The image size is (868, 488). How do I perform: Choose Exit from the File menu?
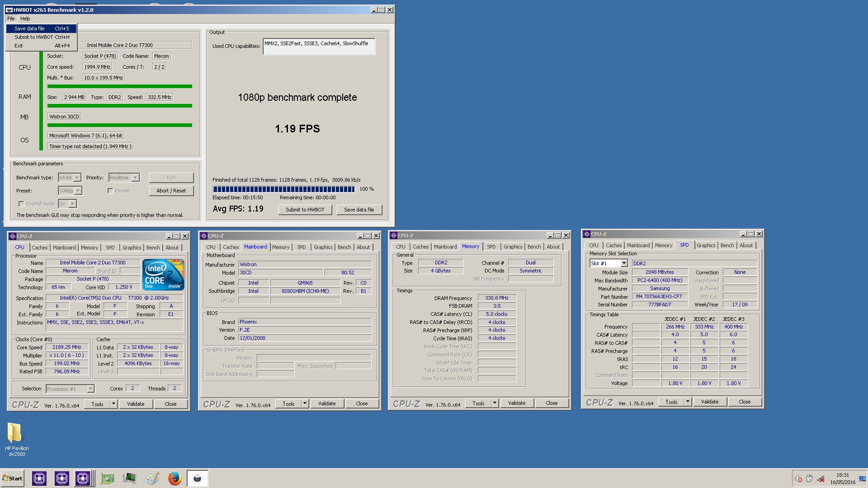pos(41,46)
